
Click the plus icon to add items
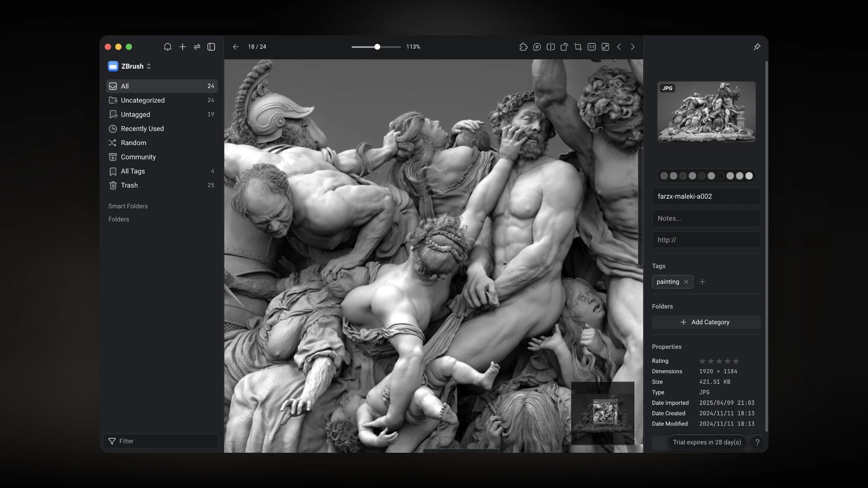point(183,47)
